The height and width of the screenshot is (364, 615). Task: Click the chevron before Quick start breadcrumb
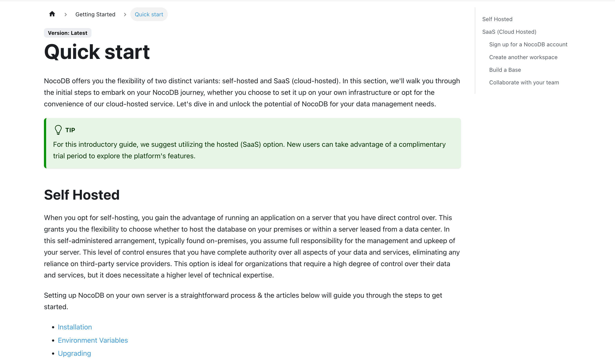click(x=125, y=15)
